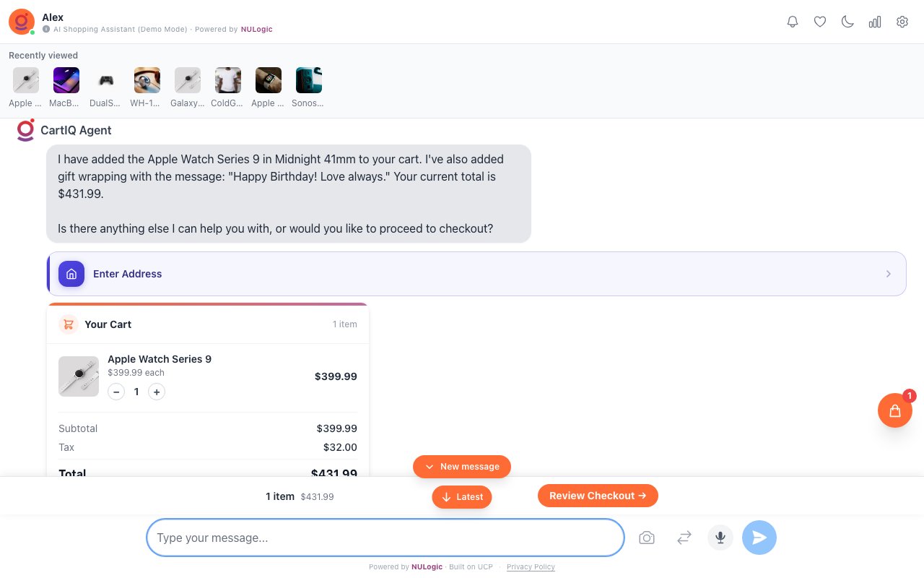Expand the Enter Address row
The height and width of the screenshot is (578, 924).
pyautogui.click(x=476, y=274)
